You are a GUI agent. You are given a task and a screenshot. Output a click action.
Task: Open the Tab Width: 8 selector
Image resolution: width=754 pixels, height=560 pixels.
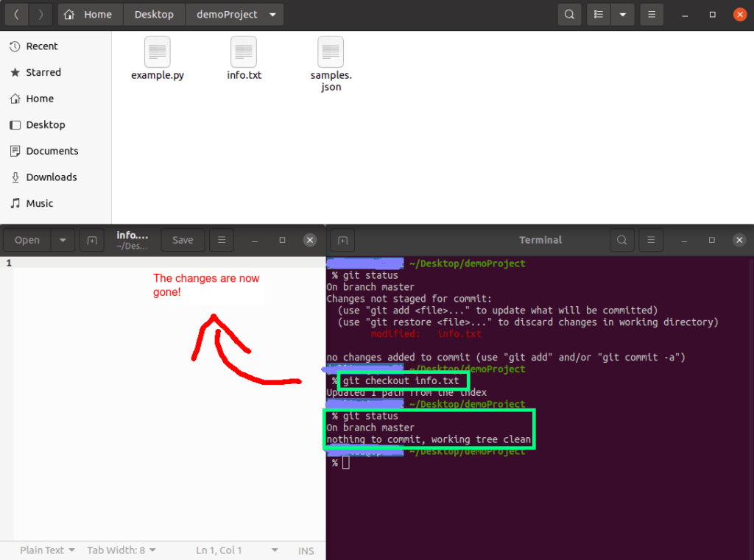pyautogui.click(x=121, y=550)
